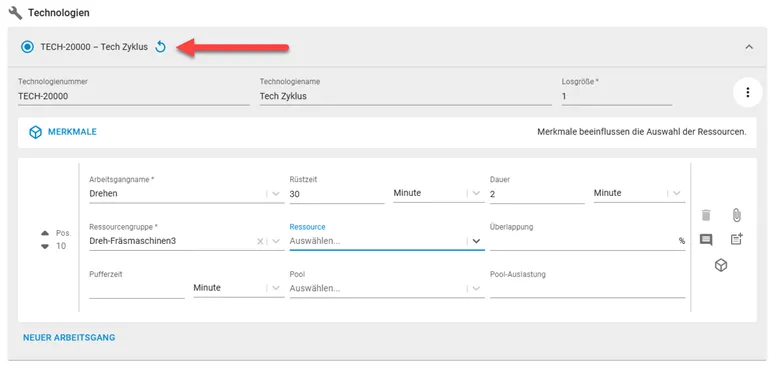This screenshot has height=373, width=781.
Task: Click the cycle refresh icon beside Tech Zyklus
Action: [x=160, y=47]
